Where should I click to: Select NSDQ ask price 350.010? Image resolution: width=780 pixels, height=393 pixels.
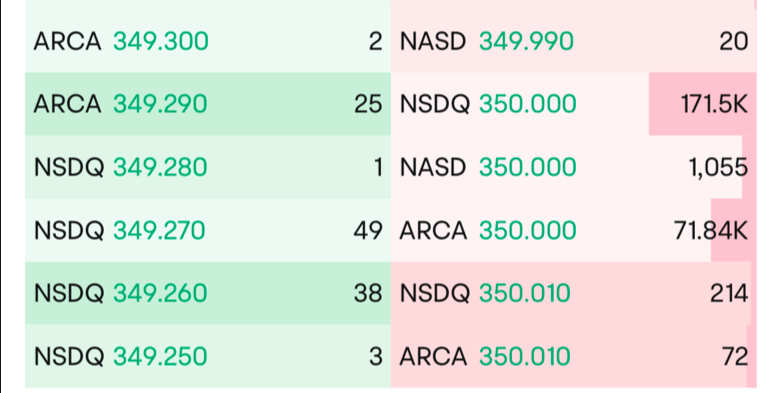pos(525,293)
